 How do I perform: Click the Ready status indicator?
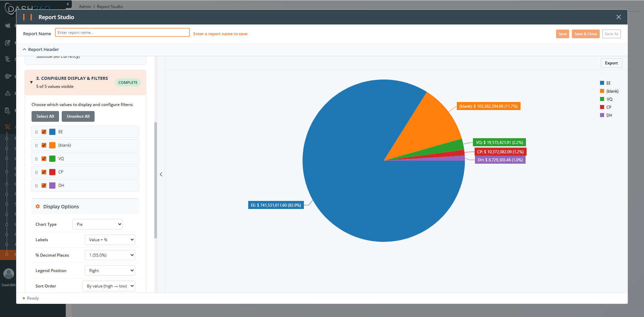31,298
